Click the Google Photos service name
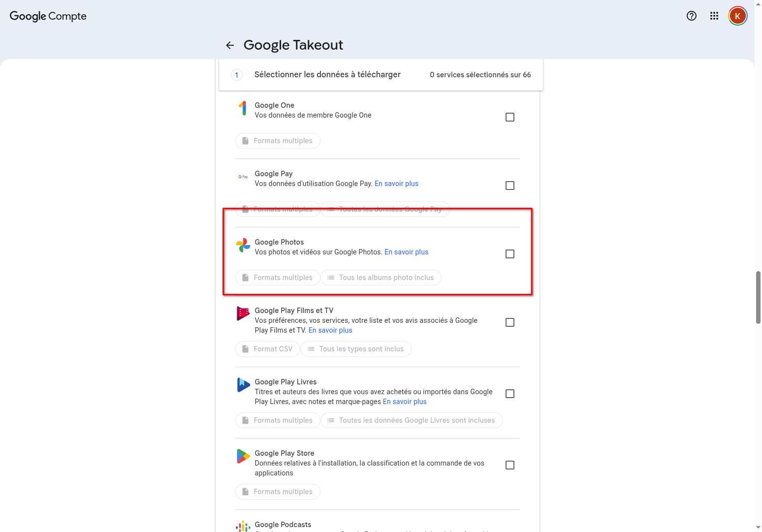 point(279,242)
